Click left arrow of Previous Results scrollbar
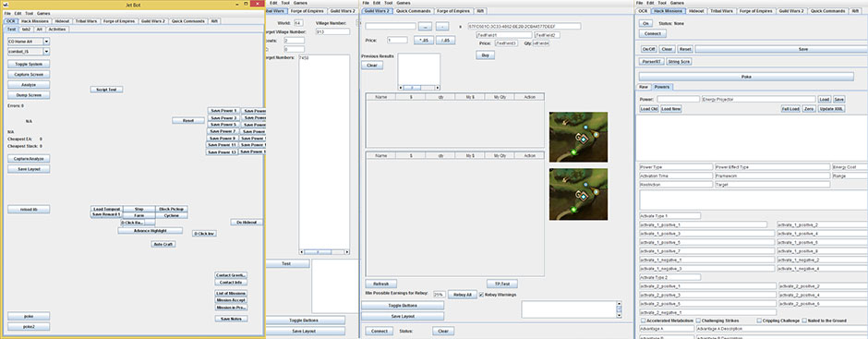The image size is (868, 339). (x=400, y=88)
